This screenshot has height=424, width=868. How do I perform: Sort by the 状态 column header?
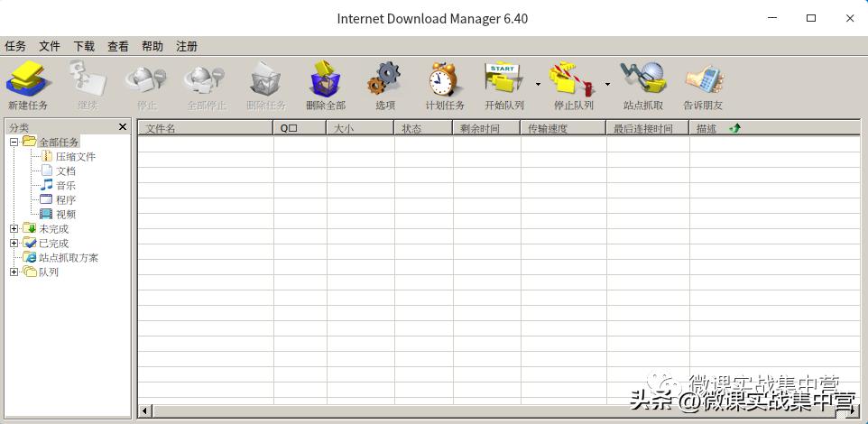(x=423, y=128)
